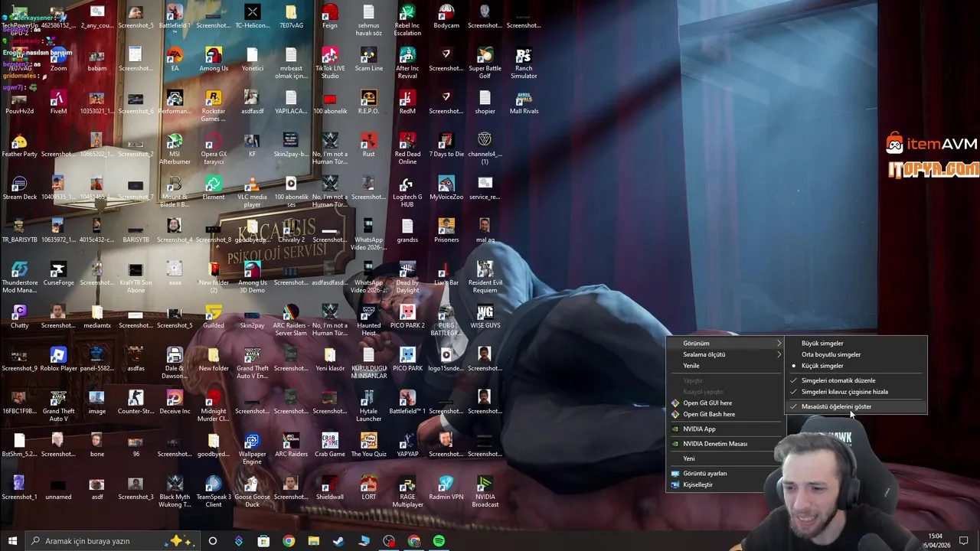Image resolution: width=980 pixels, height=551 pixels.
Task: Select the VLC media player icon
Action: click(253, 191)
